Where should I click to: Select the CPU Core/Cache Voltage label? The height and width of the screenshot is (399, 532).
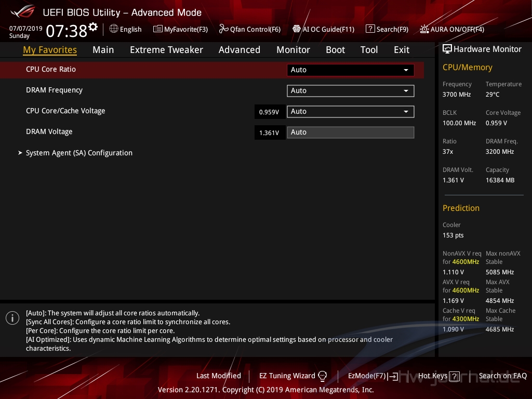click(x=65, y=111)
